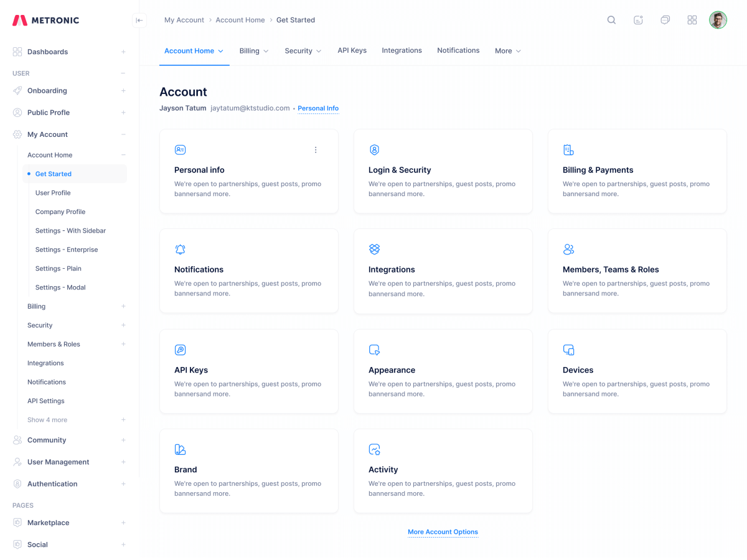Click the Integrations card icon

point(374,250)
